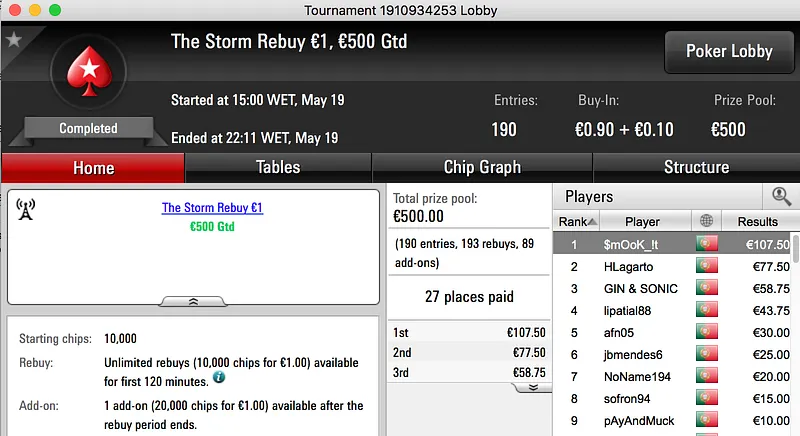
Task: Expand the full prize payout list
Action: coord(533,386)
